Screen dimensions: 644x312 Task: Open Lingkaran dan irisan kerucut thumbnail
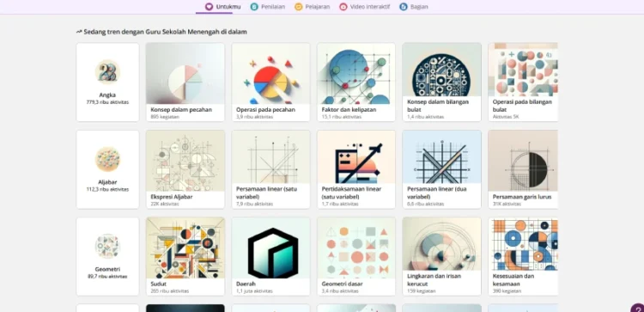click(441, 244)
